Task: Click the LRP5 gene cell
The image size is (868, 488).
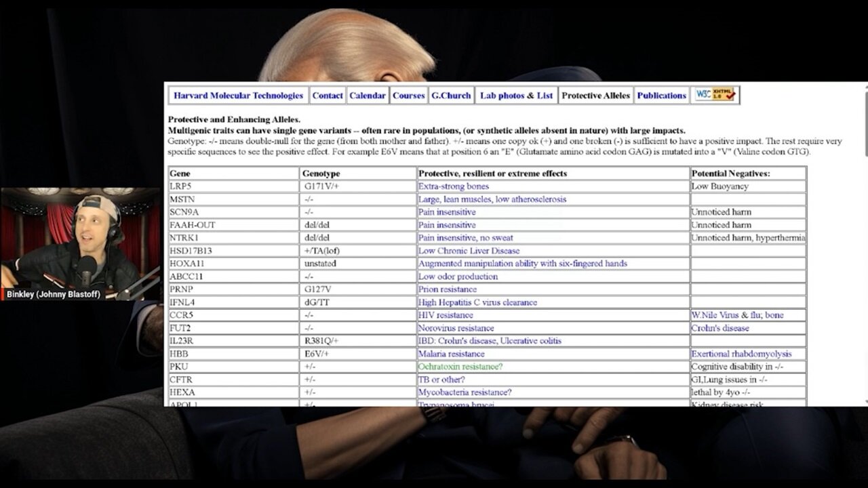Action: [234, 186]
